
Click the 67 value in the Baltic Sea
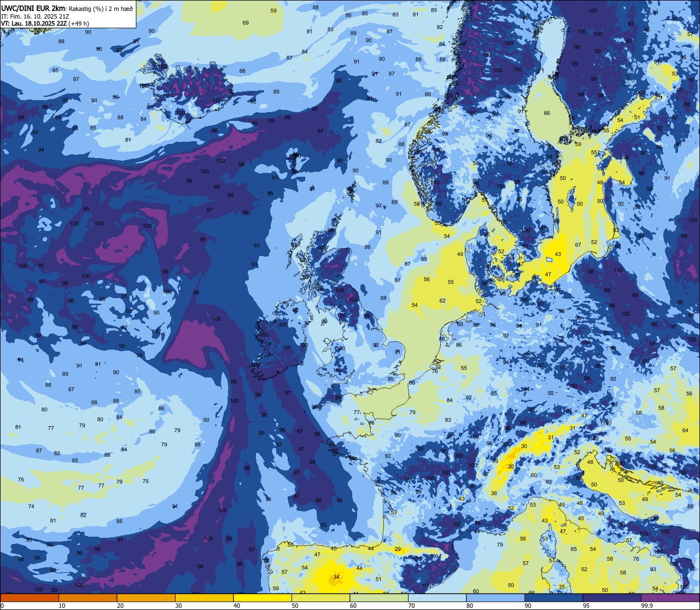coord(578,245)
